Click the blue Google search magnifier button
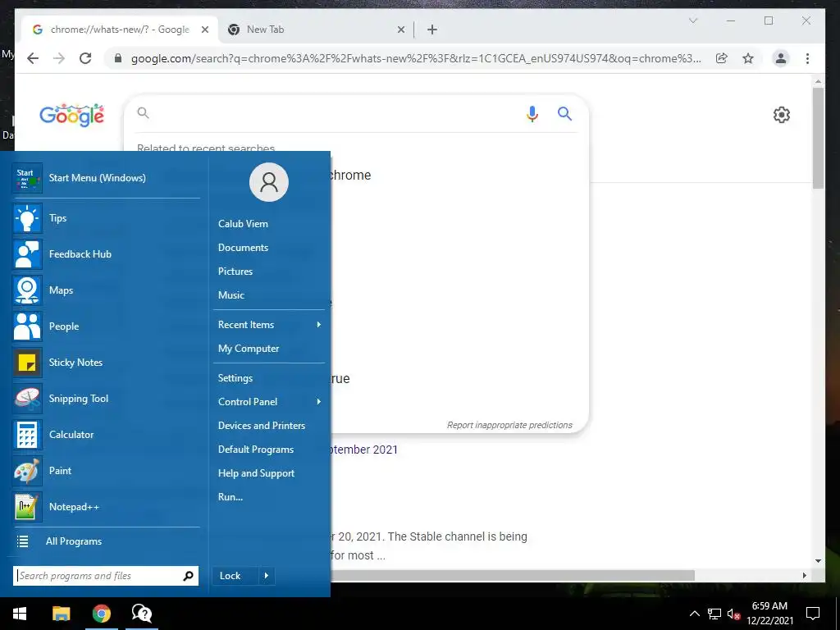840x630 pixels. point(564,113)
